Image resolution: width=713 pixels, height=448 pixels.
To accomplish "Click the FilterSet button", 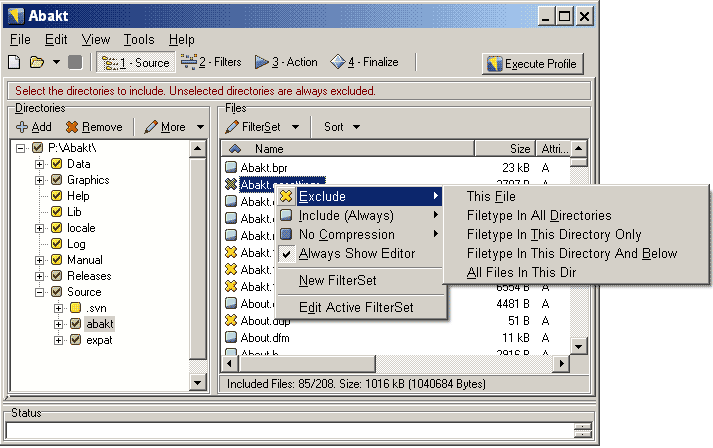I will pyautogui.click(x=253, y=127).
